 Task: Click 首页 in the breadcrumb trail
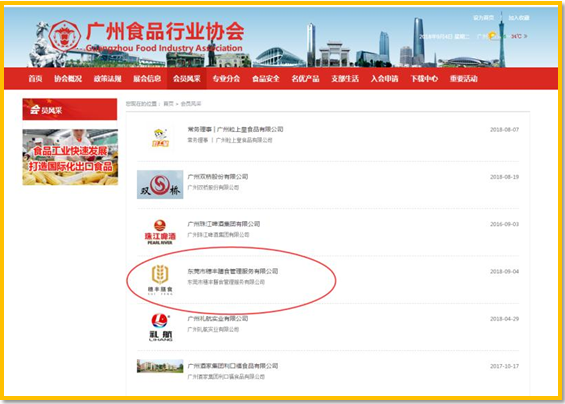pos(168,104)
